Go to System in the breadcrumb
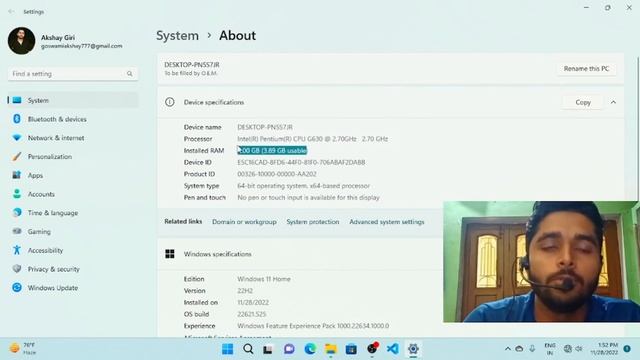Screen dimensions: 640x360 [178, 36]
